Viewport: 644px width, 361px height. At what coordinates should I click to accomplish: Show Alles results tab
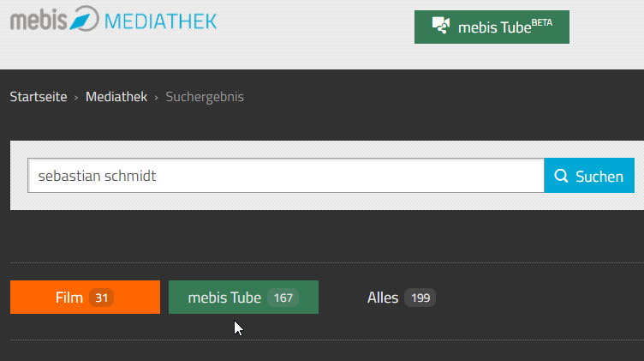[383, 298]
